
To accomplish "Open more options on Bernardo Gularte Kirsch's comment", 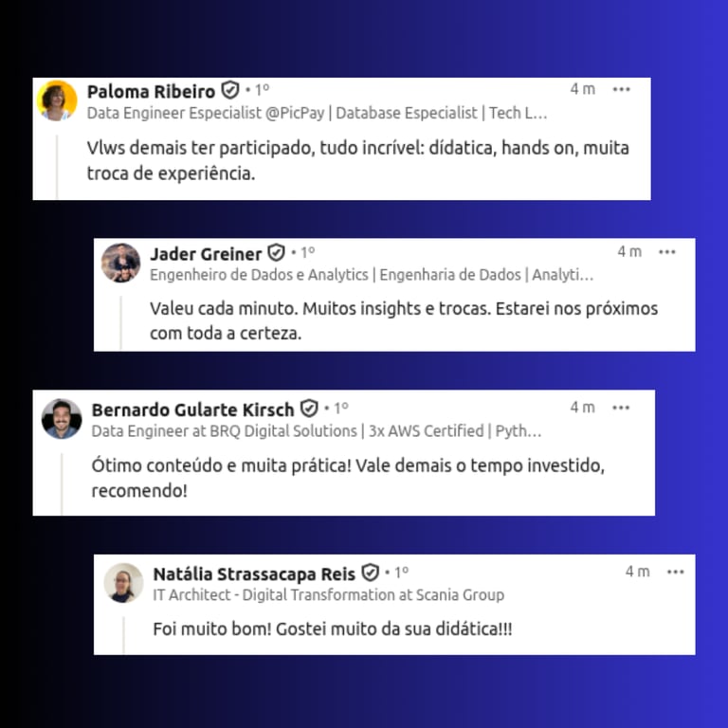I will [x=621, y=408].
